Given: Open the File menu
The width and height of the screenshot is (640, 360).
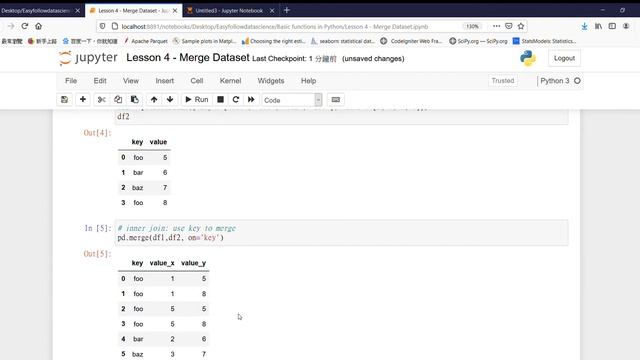Looking at the screenshot, I should pyautogui.click(x=71, y=81).
